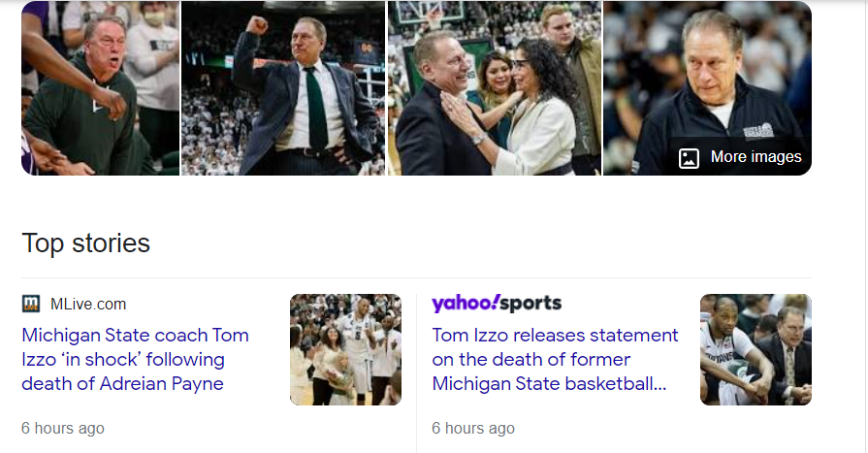The image size is (868, 453).
Task: Open close-up photo of coach in dark jacket
Action: tap(707, 68)
